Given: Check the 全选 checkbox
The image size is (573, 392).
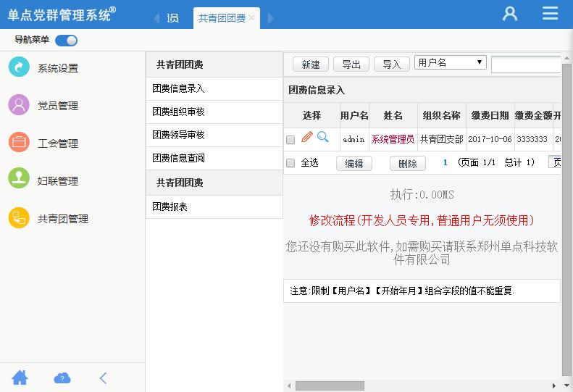Looking at the screenshot, I should point(290,163).
